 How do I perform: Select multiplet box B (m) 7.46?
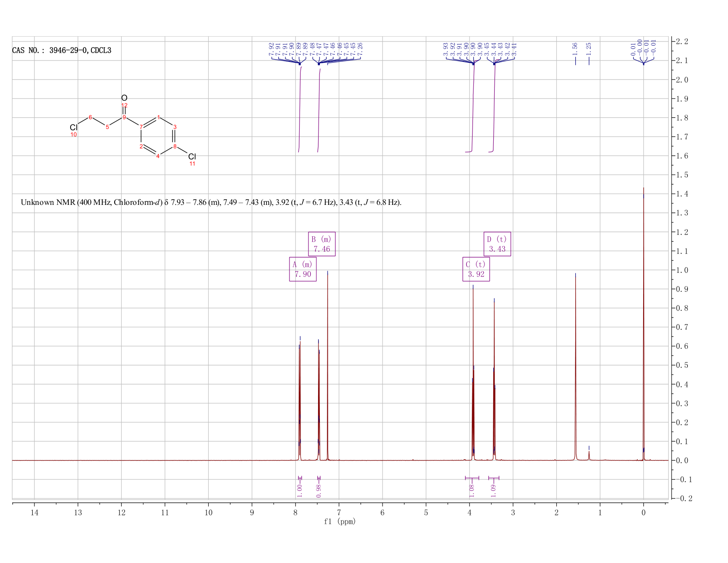[x=322, y=244]
